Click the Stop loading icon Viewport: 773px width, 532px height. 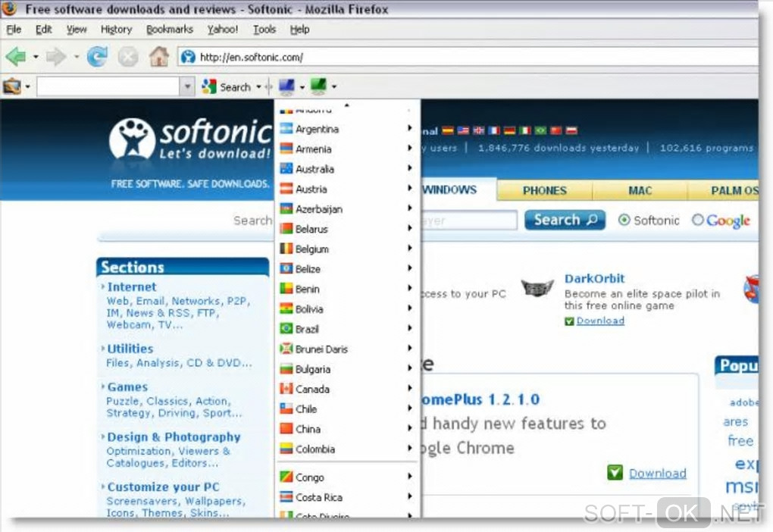[x=128, y=57]
